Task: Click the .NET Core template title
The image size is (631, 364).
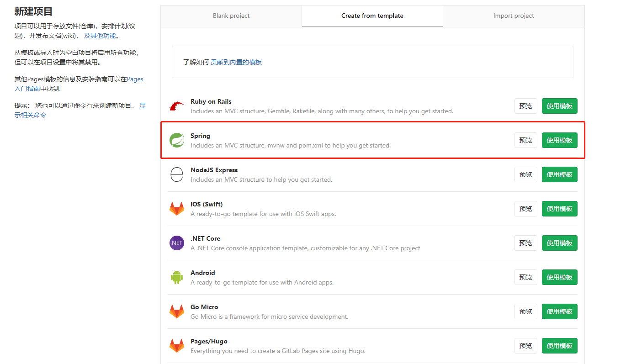Action: click(x=206, y=238)
